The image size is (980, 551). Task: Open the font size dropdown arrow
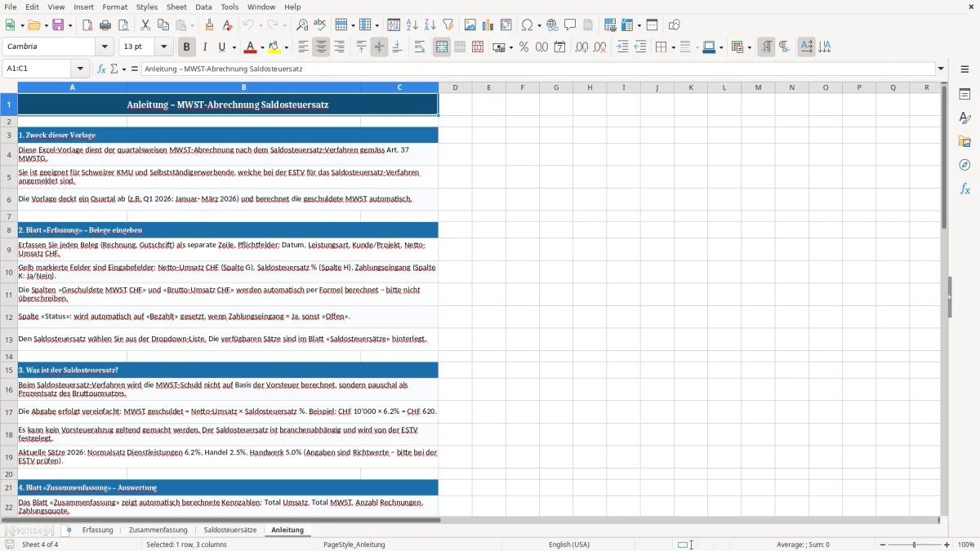(163, 47)
